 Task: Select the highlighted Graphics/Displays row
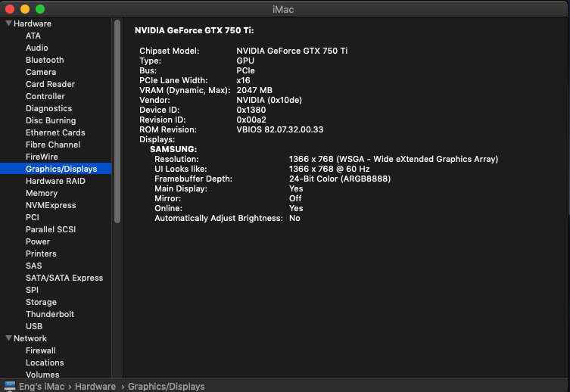(55, 169)
